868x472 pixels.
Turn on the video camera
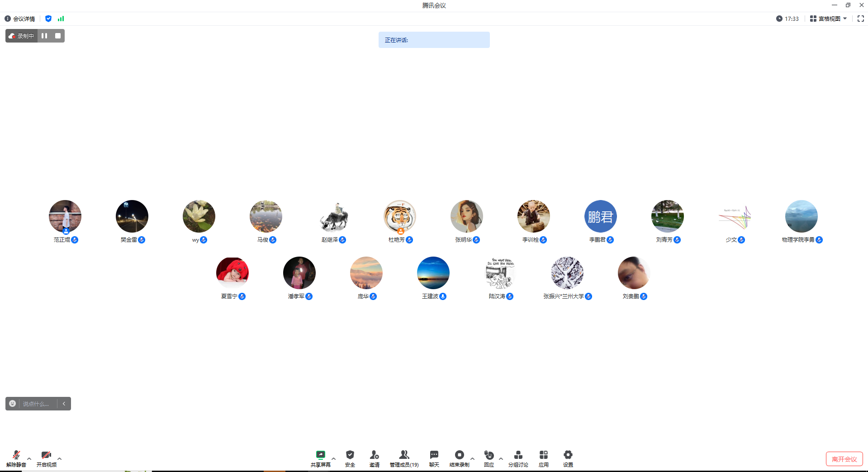pyautogui.click(x=46, y=455)
